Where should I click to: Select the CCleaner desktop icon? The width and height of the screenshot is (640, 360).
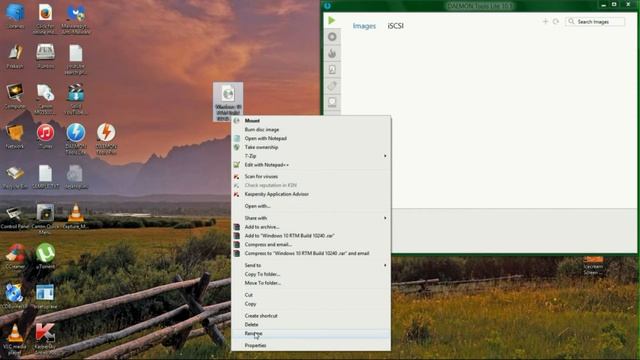tap(15, 256)
